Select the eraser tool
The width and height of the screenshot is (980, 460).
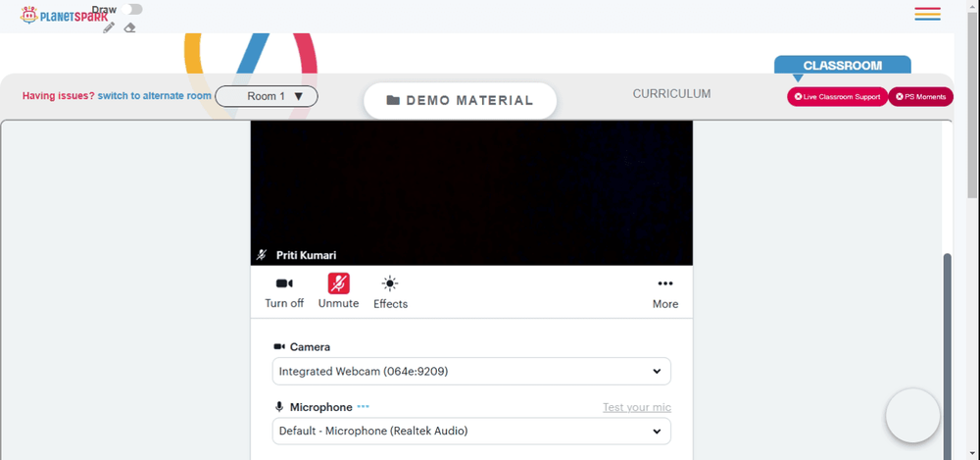(x=129, y=27)
